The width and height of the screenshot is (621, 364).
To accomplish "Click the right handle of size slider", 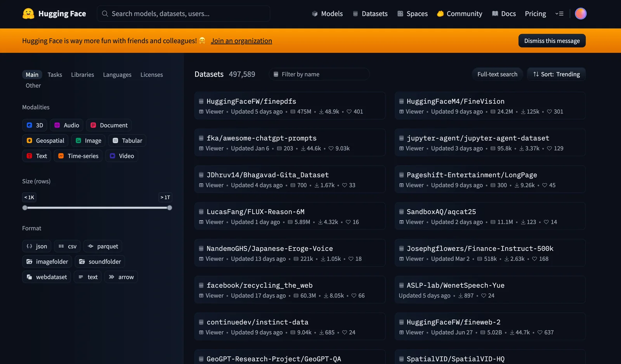I will pos(170,208).
